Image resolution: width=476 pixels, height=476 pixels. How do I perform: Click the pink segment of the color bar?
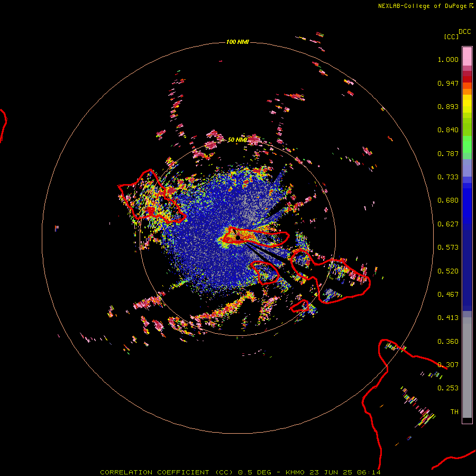[467, 57]
